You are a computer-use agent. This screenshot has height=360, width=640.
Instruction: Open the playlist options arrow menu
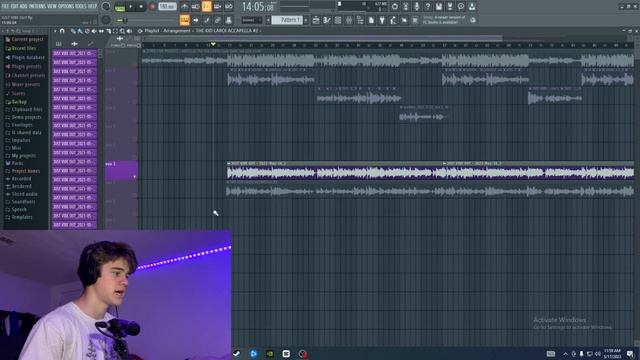pos(56,31)
